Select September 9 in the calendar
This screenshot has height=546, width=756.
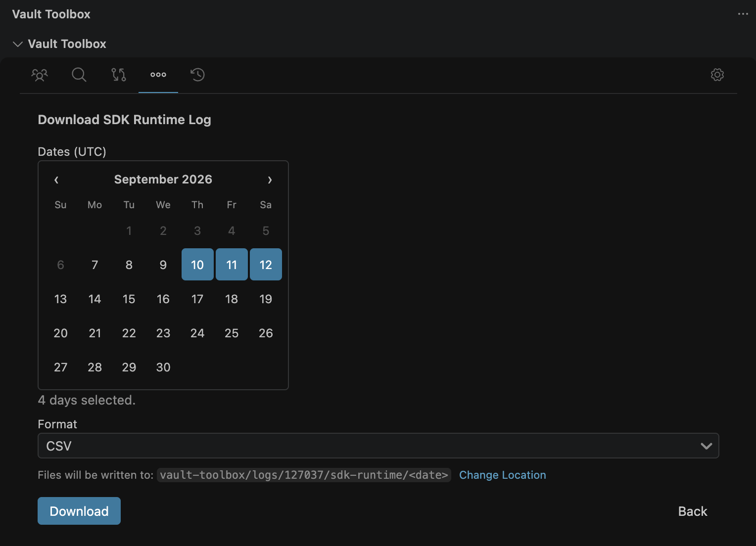point(163,265)
